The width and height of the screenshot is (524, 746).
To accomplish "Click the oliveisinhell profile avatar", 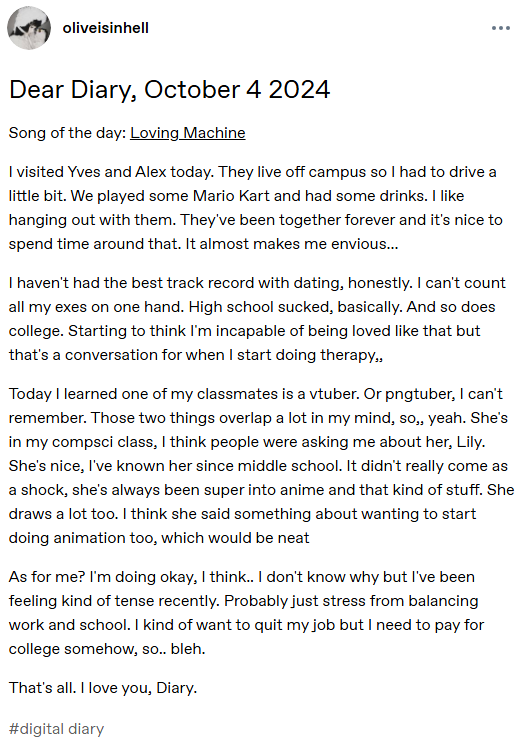I will tap(29, 28).
